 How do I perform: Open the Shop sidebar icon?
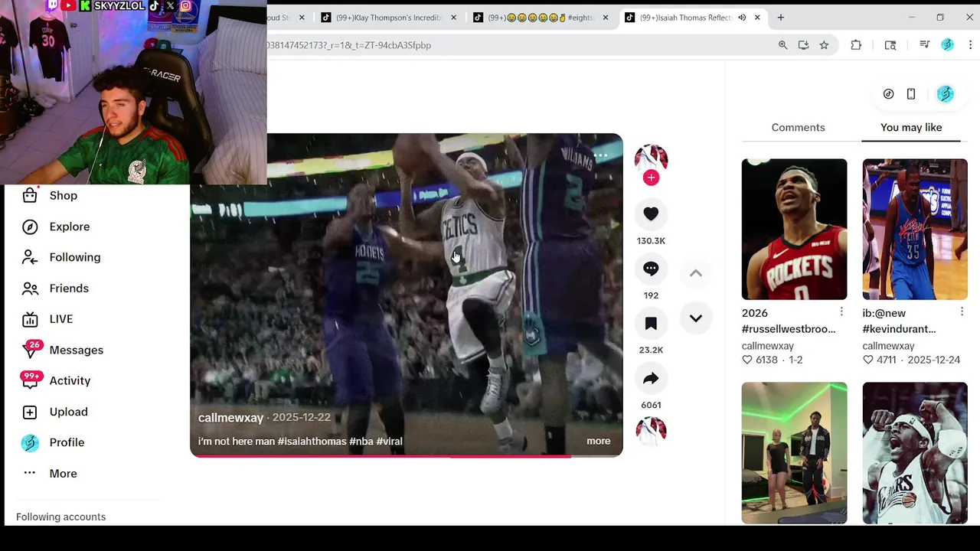29,196
